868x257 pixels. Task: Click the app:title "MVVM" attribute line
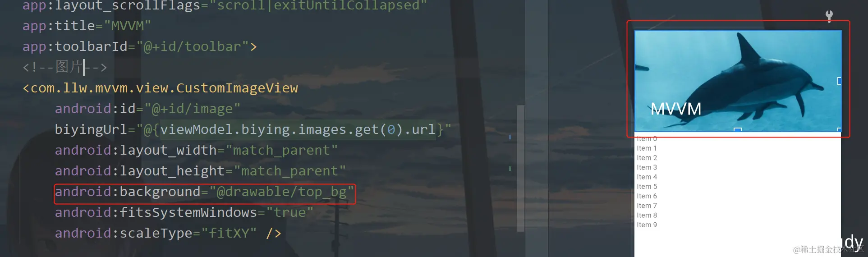87,26
